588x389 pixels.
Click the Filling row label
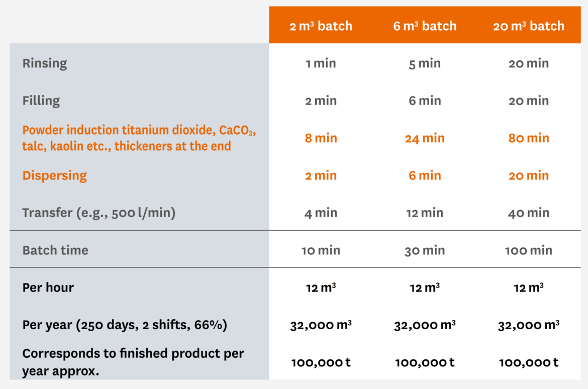coord(41,101)
